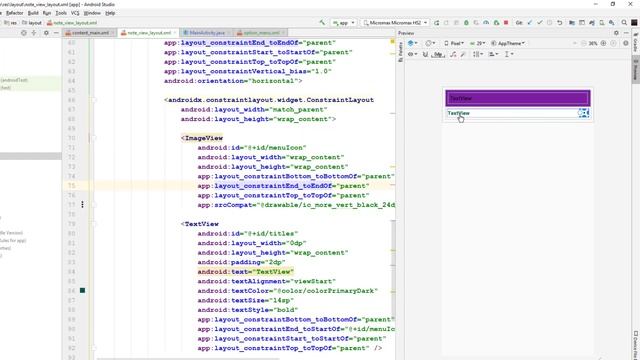
Task: Open the Help menu
Action: (x=110, y=13)
